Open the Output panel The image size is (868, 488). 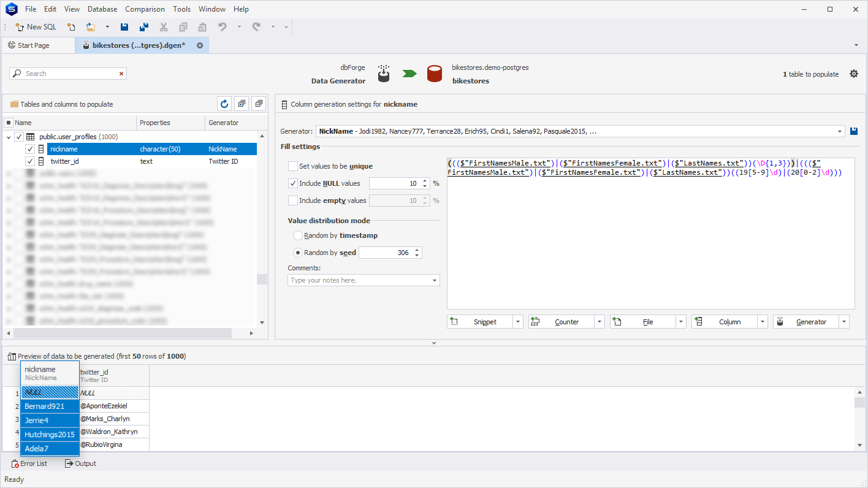tap(81, 463)
